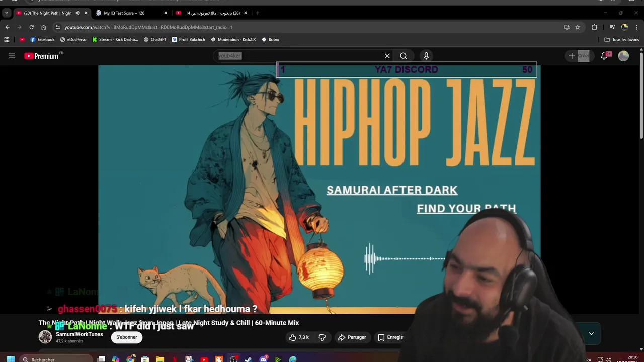The height and width of the screenshot is (362, 644).
Task: Open the YouTube bookmark icon
Action: point(22,40)
